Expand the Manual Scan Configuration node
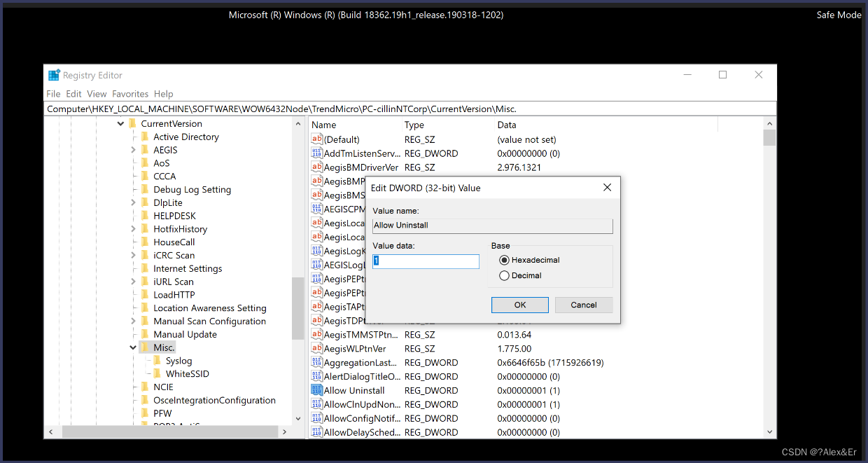 tap(134, 322)
